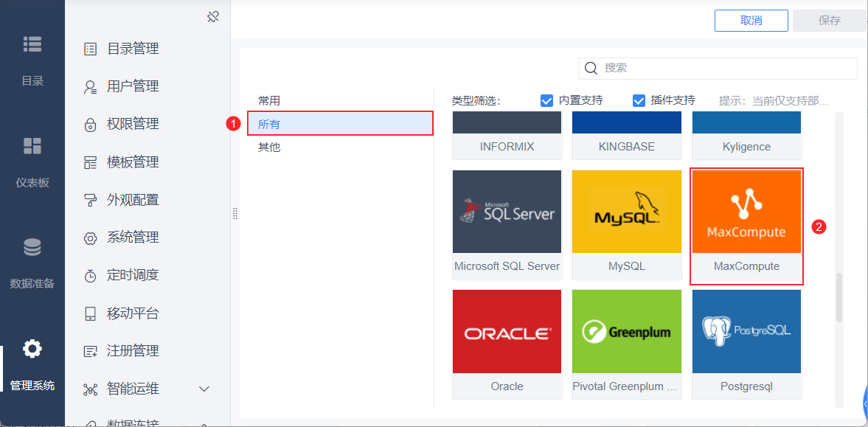Open 权限管理 menu item
Screen dimensions: 868x427
coord(133,125)
